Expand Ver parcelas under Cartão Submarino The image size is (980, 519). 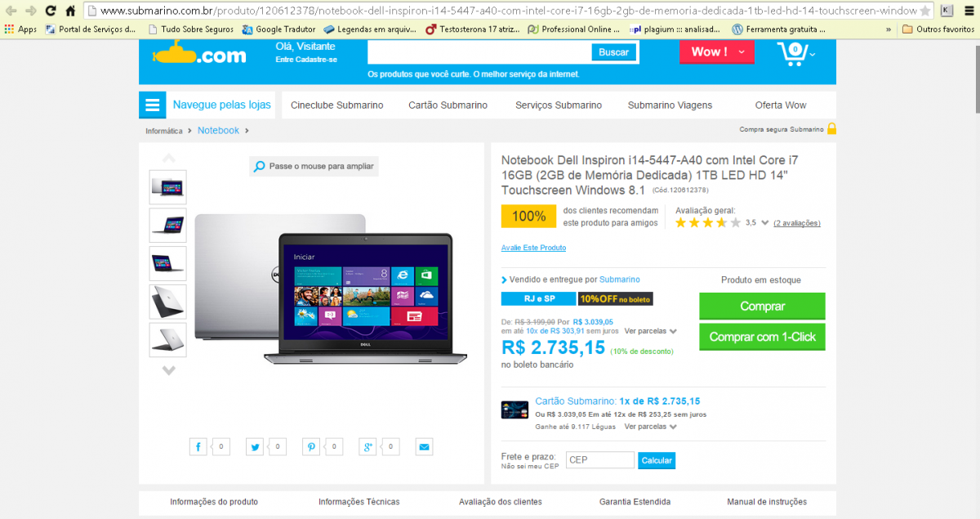(x=650, y=427)
